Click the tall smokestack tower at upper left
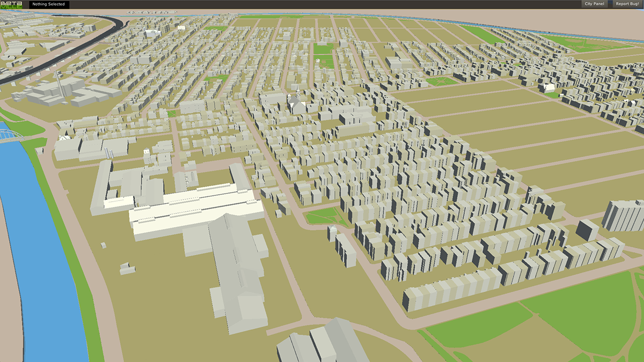644x362 pixels. 60,84
